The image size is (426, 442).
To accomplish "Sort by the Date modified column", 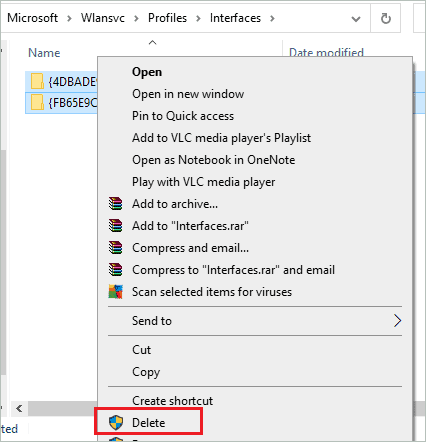I will (326, 52).
